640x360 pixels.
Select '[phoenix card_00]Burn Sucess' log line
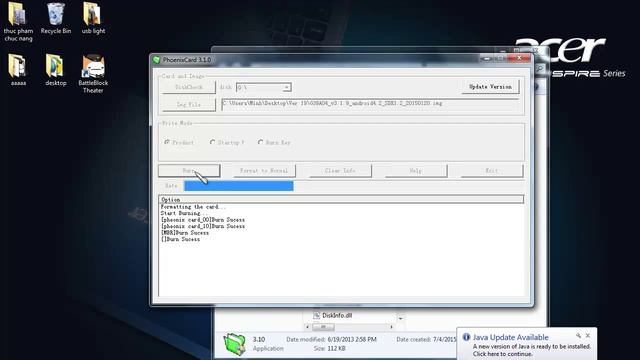point(203,220)
